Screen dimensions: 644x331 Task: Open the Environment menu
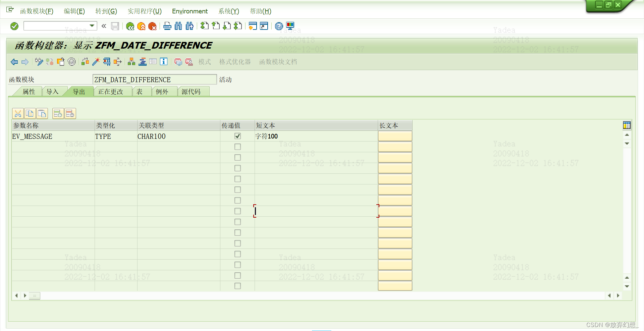tap(190, 11)
